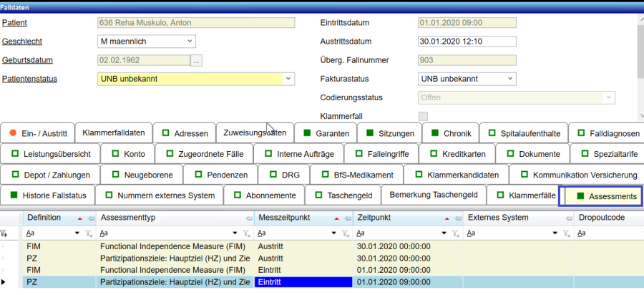644x295 pixels.
Task: Switch to the Falldiagnosen tab
Action: tap(605, 133)
